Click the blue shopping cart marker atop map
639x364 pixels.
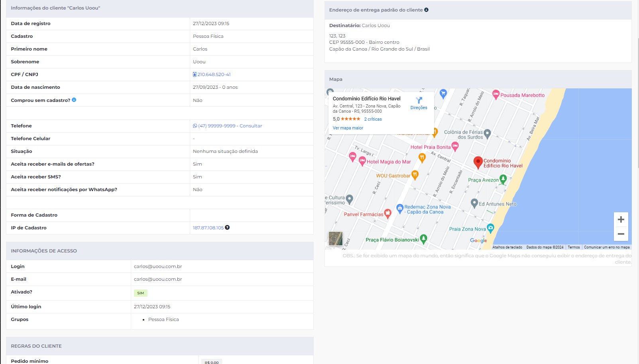click(443, 94)
